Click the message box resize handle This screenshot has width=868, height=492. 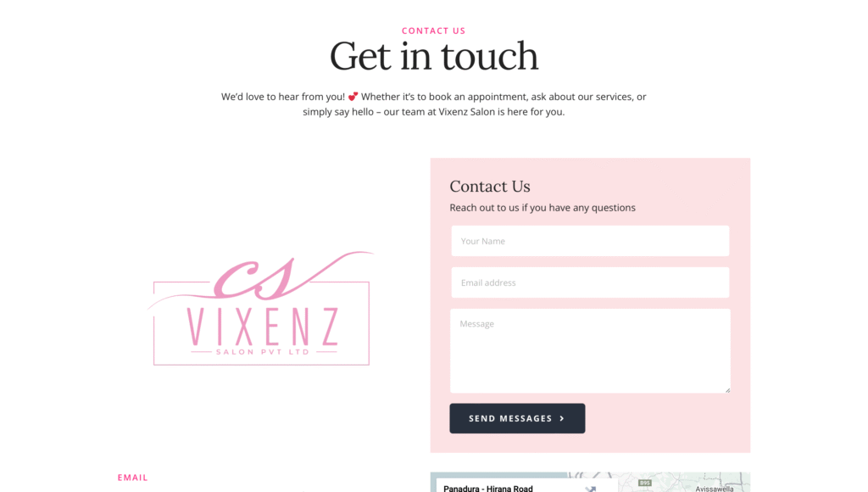(727, 390)
